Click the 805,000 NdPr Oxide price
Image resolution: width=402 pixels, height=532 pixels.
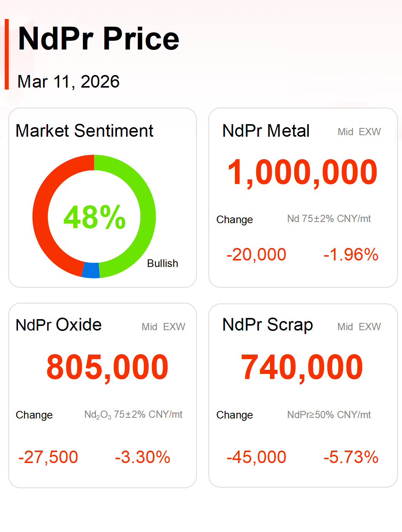(x=107, y=367)
